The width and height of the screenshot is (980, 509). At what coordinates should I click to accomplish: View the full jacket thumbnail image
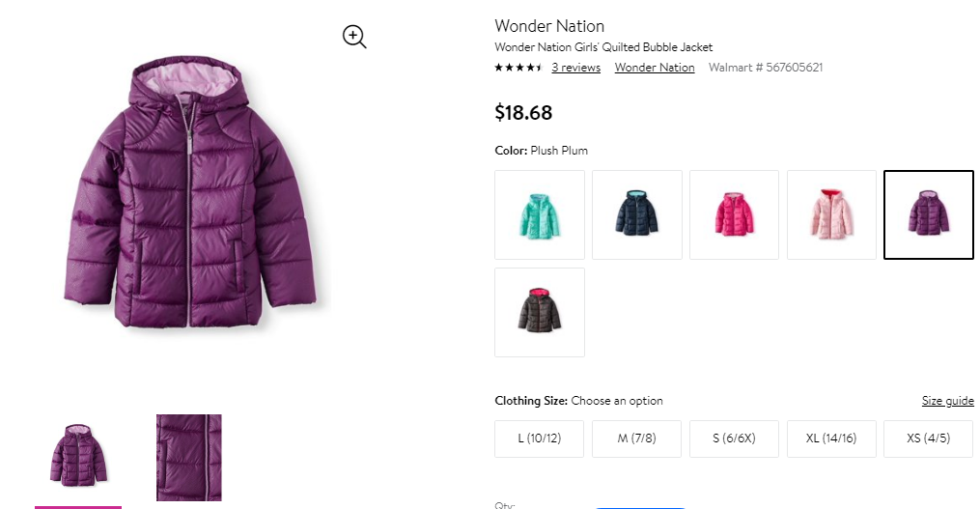(x=78, y=456)
